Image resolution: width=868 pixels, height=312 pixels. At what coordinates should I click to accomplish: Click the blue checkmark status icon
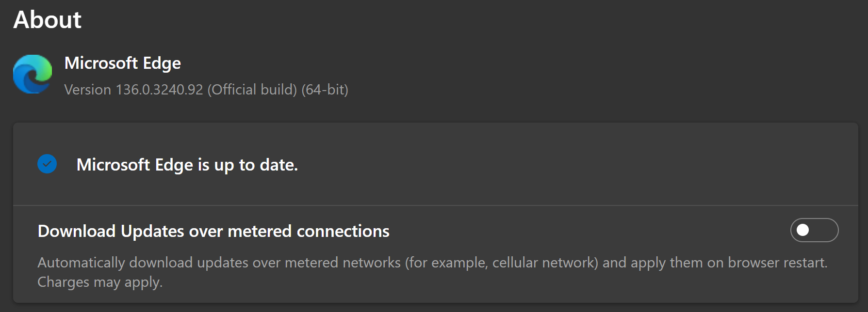pos(47,164)
